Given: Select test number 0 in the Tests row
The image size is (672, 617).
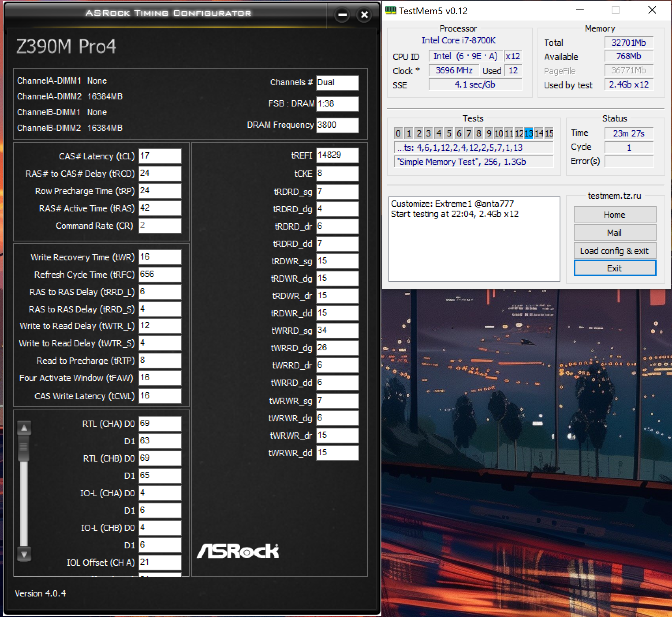Looking at the screenshot, I should pyautogui.click(x=398, y=133).
